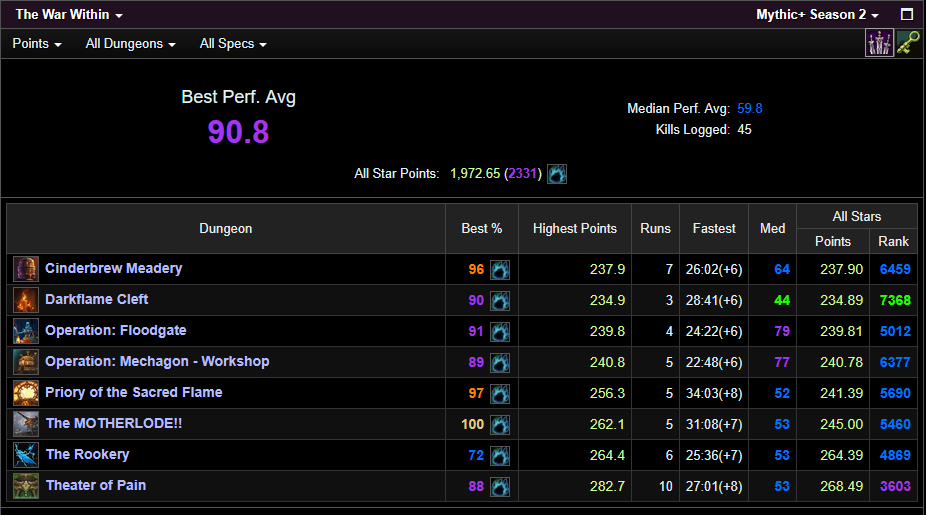This screenshot has width=926, height=515.
Task: Click Darkflame Cleft median value 44
Action: (x=782, y=300)
